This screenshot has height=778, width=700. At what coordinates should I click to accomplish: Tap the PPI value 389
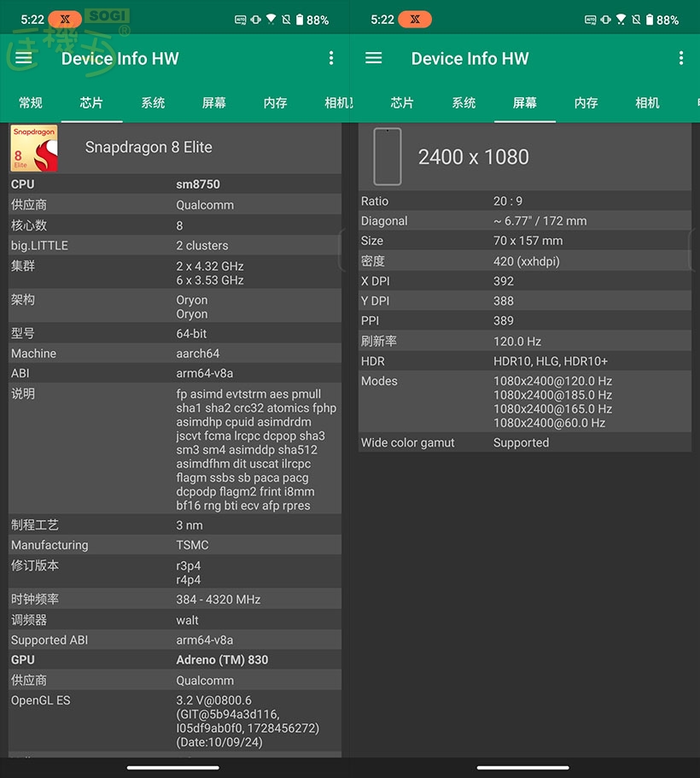(504, 320)
